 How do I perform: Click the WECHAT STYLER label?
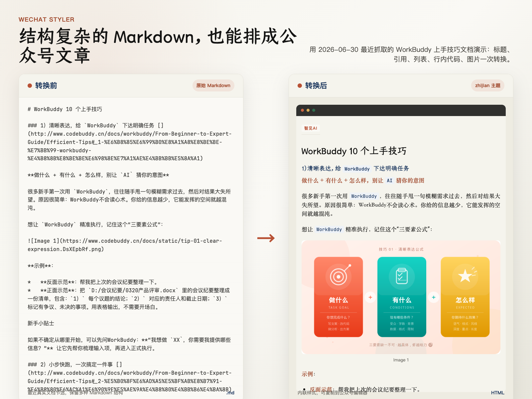point(47,20)
